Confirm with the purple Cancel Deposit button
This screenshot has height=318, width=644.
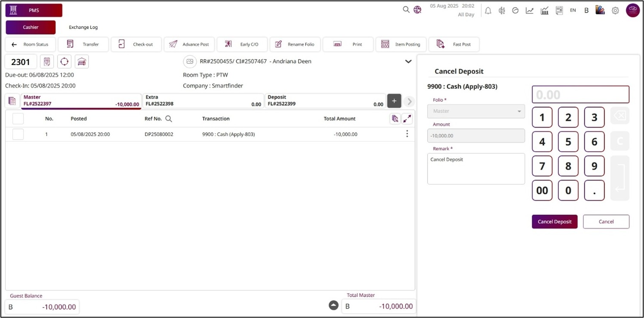tap(555, 222)
